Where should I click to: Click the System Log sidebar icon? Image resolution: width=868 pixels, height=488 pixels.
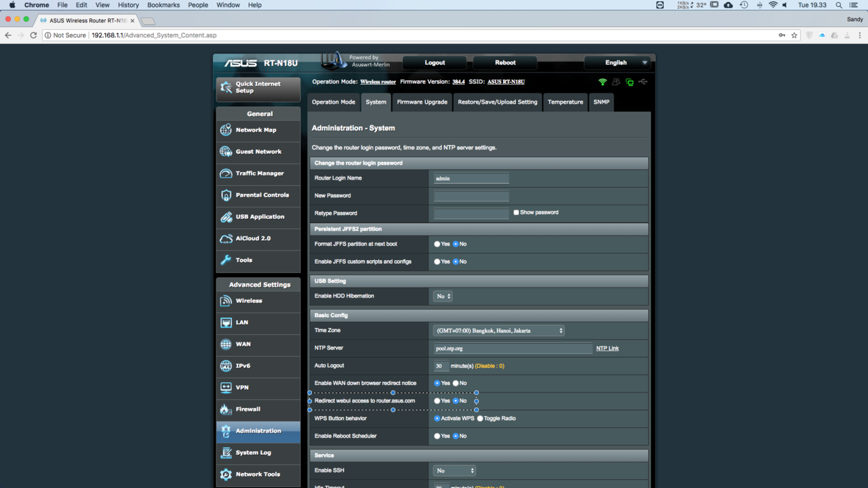pyautogui.click(x=226, y=453)
